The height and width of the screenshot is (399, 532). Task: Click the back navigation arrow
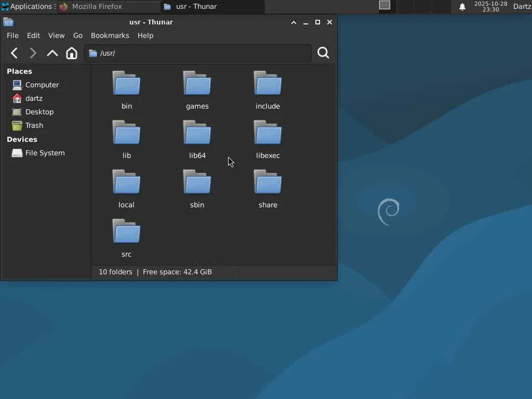click(15, 53)
